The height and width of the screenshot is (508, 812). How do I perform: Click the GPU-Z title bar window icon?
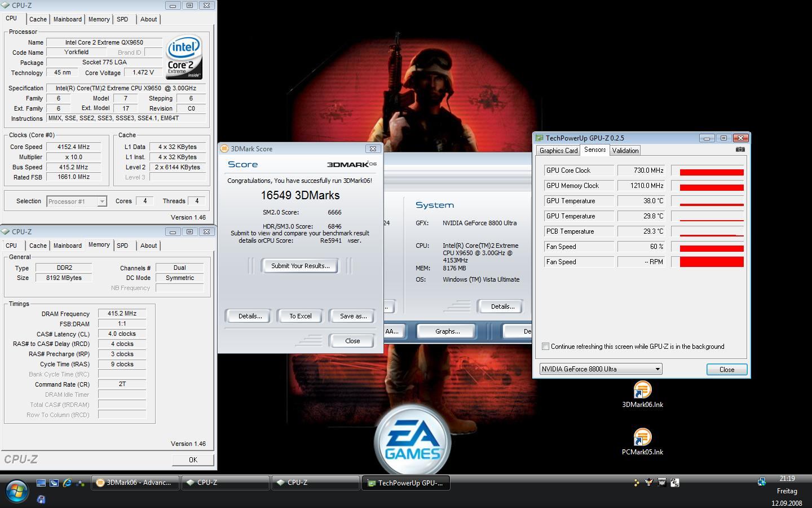tap(540, 138)
